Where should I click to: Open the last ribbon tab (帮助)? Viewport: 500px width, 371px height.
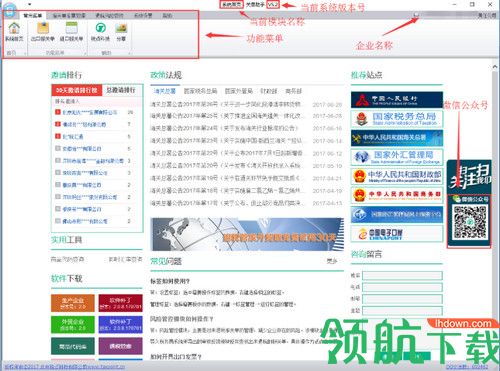click(x=167, y=16)
